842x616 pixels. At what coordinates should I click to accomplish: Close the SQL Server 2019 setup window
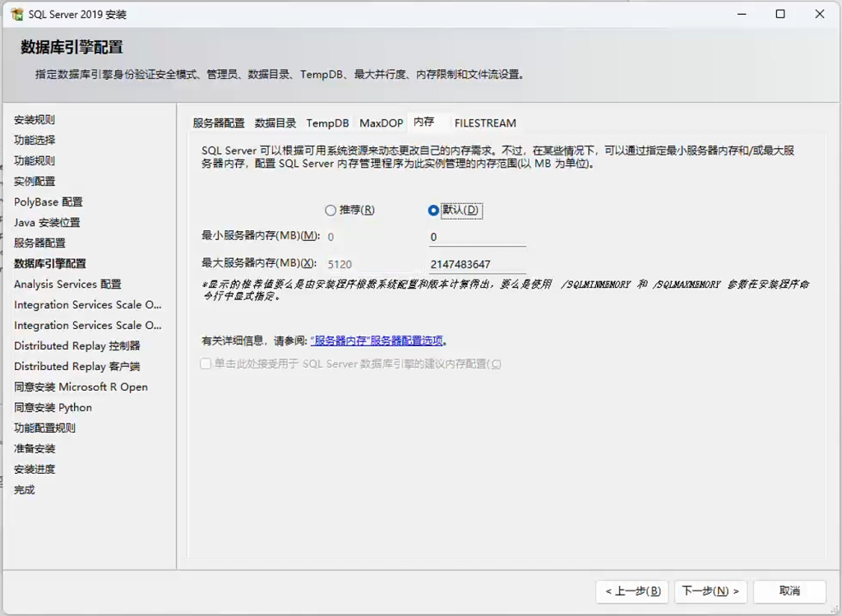click(820, 14)
